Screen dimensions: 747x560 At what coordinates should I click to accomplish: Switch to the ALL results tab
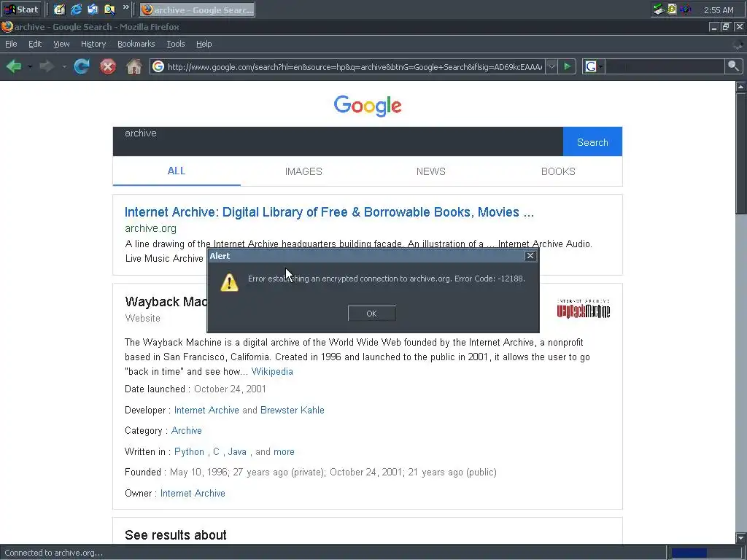click(177, 171)
